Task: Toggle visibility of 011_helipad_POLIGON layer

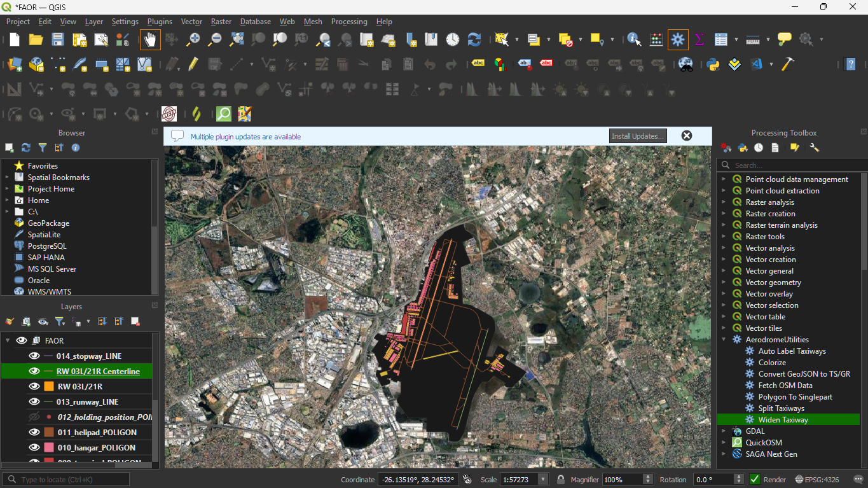Action: coord(34,433)
